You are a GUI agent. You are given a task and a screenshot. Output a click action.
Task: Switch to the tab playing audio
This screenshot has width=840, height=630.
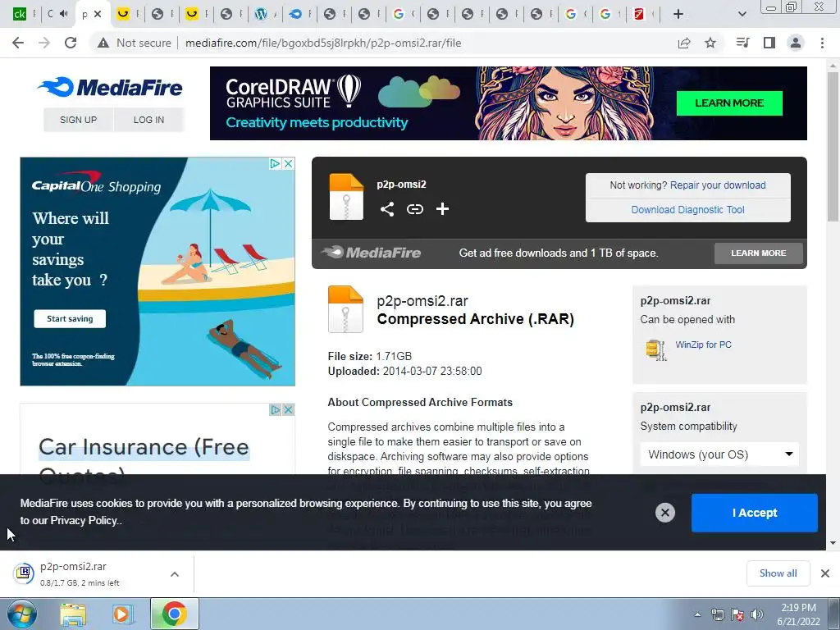click(x=57, y=15)
